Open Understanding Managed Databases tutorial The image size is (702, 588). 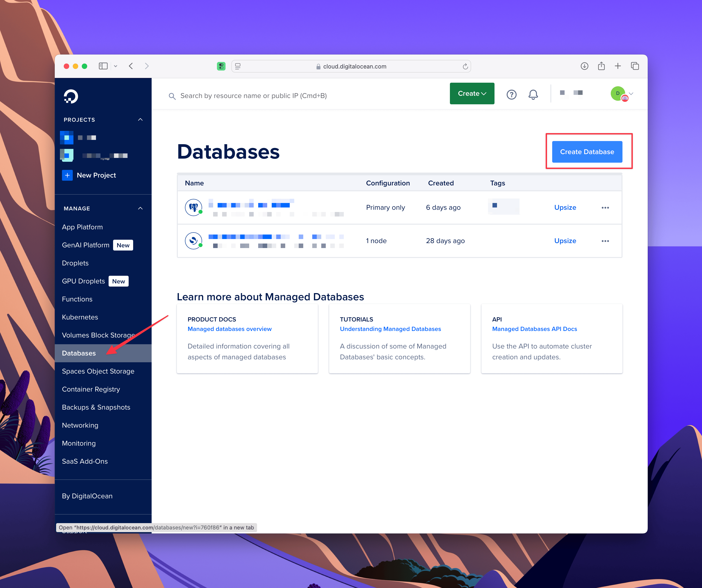(x=390, y=329)
